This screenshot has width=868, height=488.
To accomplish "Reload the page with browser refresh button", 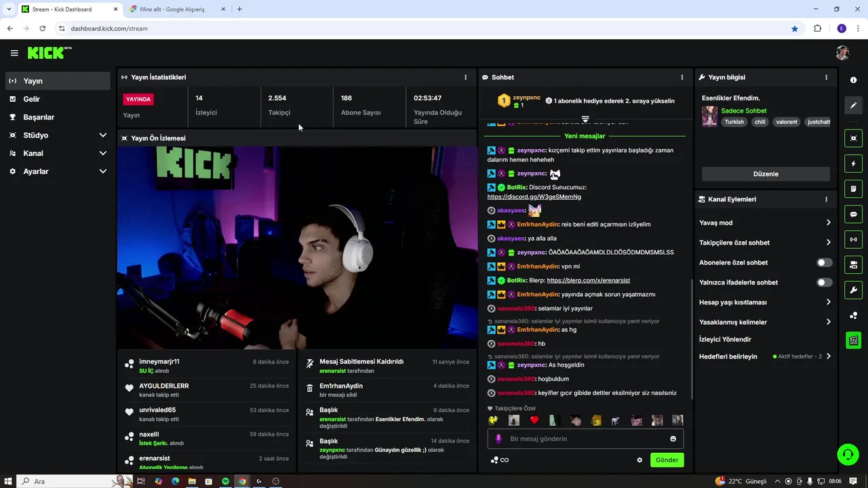I will tap(42, 28).
